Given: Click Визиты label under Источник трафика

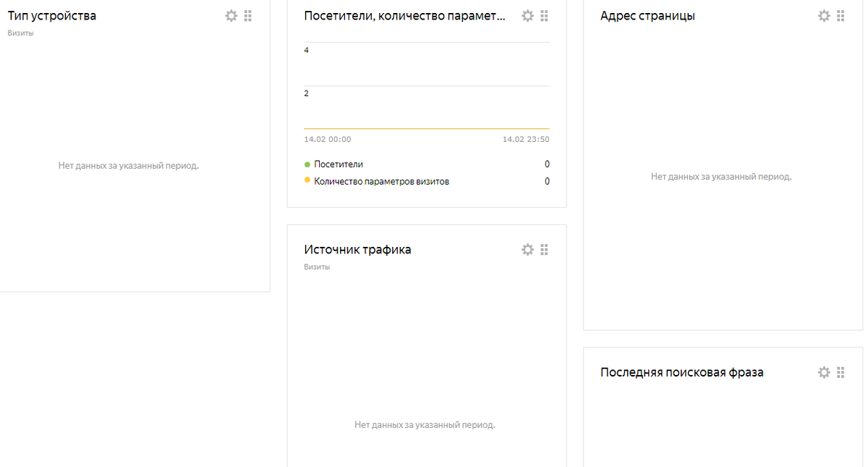Looking at the screenshot, I should tap(316, 266).
